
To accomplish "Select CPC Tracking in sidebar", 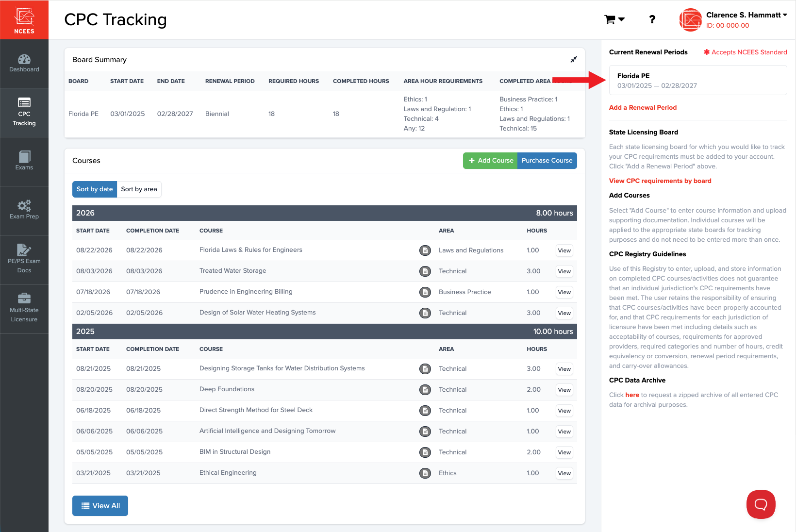I will click(x=24, y=112).
